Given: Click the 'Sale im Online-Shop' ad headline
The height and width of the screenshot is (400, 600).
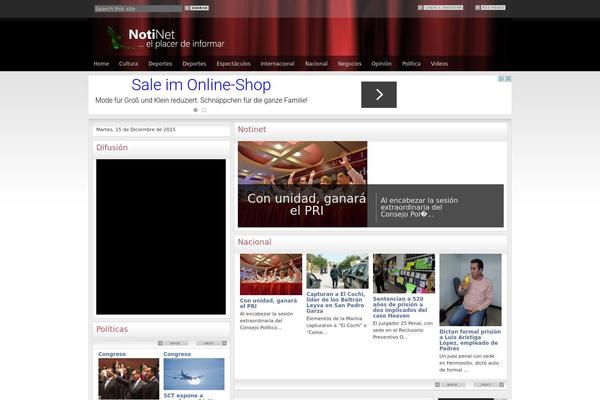Looking at the screenshot, I should pos(201,85).
